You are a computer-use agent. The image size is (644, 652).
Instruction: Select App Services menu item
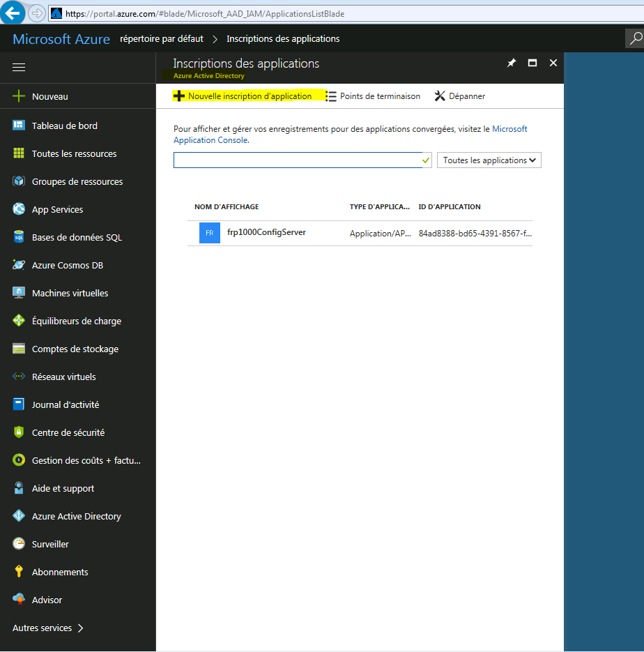pos(57,209)
